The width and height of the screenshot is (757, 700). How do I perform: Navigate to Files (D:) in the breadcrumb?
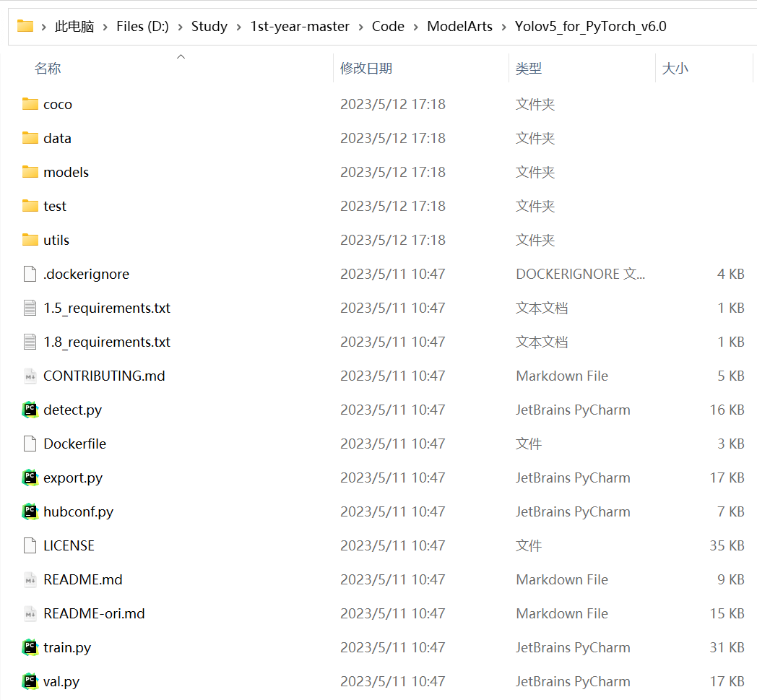(142, 27)
